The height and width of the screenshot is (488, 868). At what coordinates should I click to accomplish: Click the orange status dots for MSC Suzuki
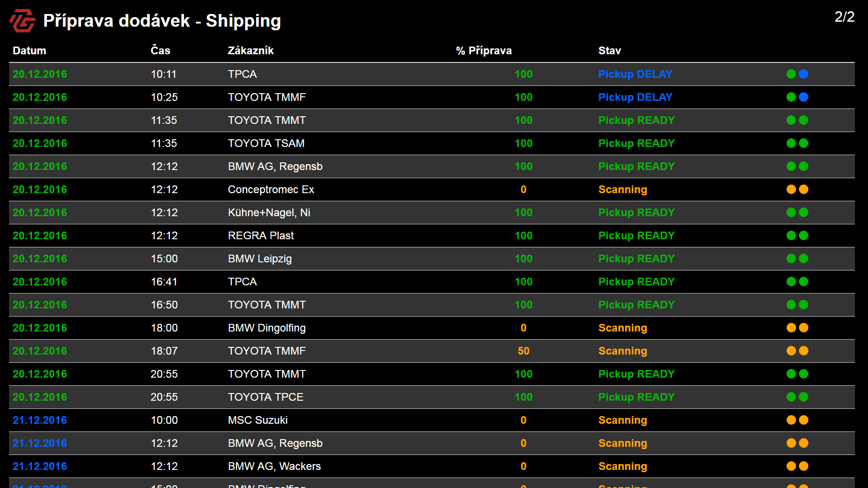click(x=797, y=420)
